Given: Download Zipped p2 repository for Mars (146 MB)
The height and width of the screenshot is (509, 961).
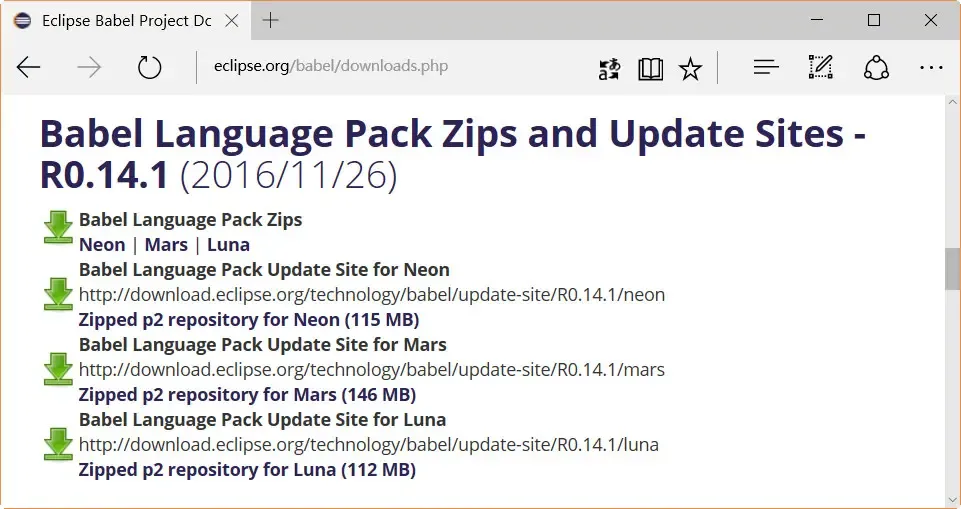Looking at the screenshot, I should (x=247, y=395).
